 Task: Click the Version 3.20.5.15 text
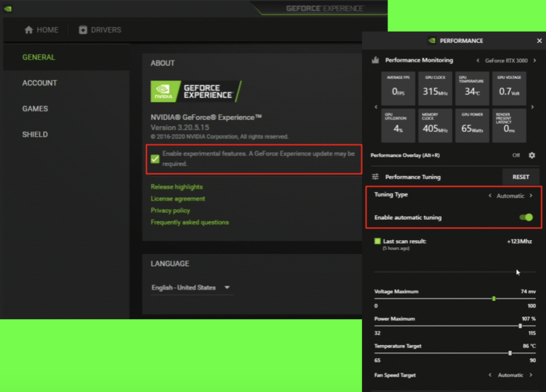[180, 128]
